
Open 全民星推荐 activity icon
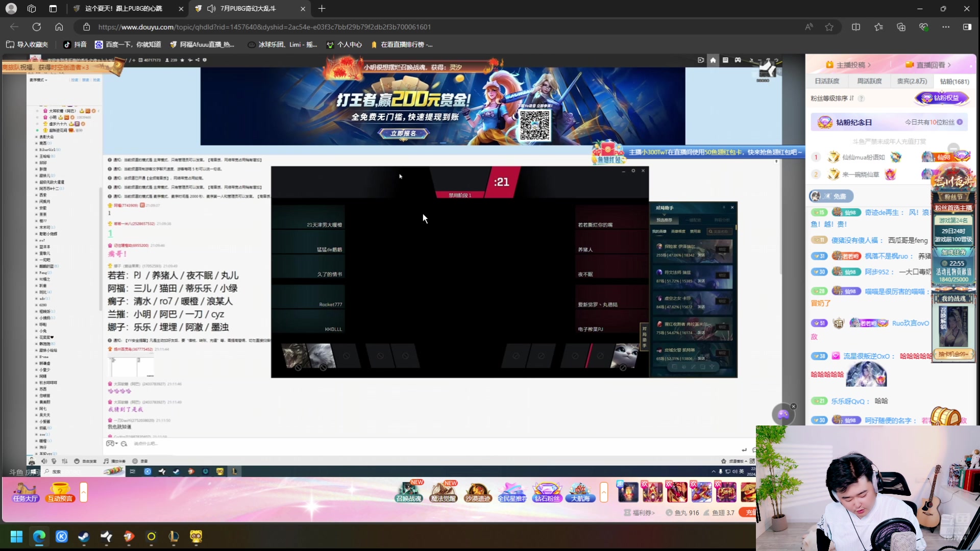[x=512, y=492]
